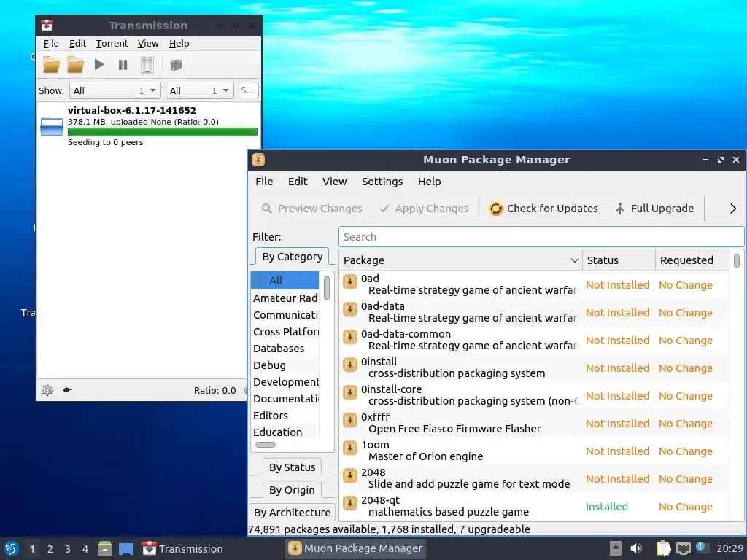
Task: Open Transmission Edit menu
Action: pos(77,43)
